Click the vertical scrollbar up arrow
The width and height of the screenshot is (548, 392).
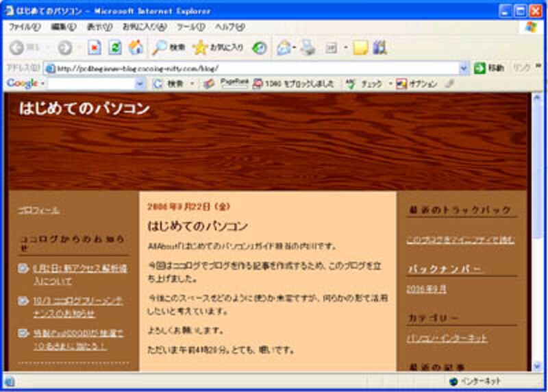click(537, 98)
